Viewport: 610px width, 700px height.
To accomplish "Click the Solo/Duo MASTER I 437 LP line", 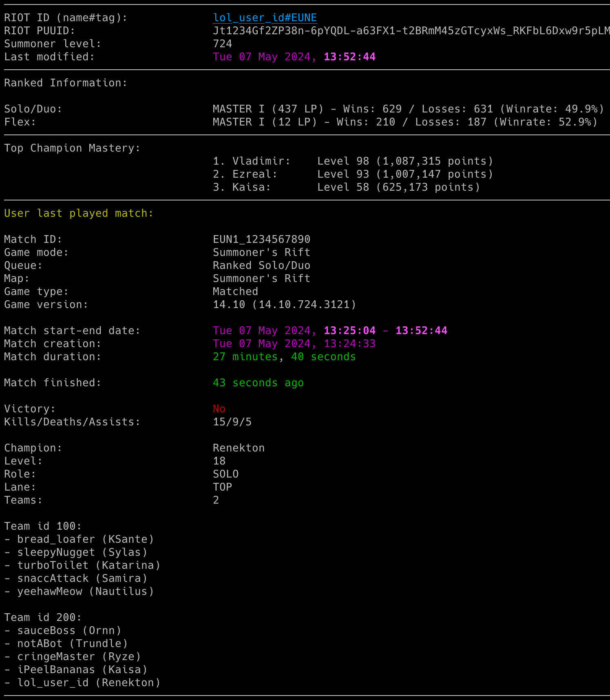I will tap(408, 109).
